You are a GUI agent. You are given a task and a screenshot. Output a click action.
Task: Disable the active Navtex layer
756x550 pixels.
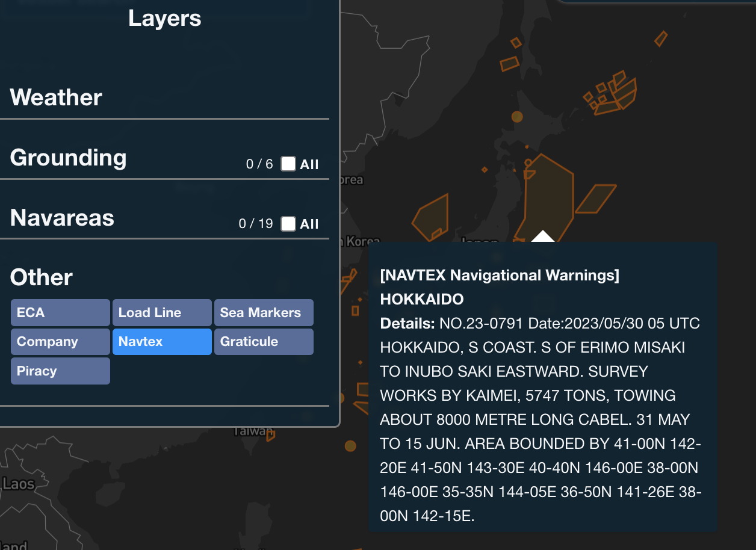(161, 341)
